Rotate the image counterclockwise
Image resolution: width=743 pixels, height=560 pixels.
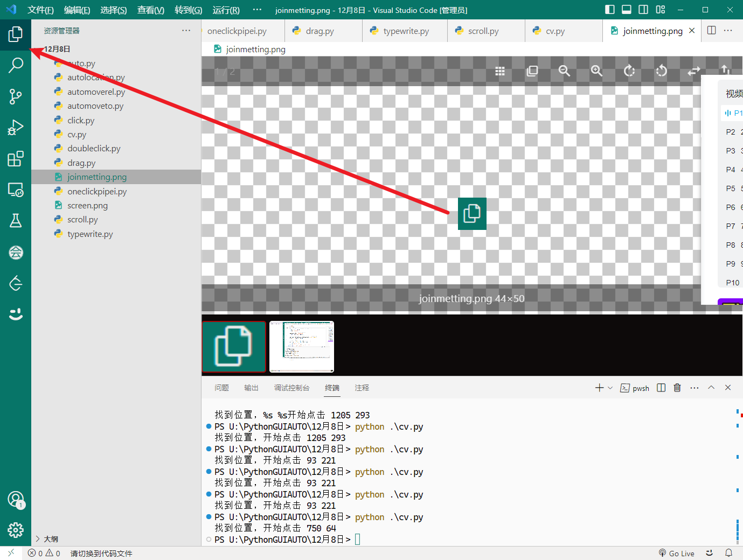[x=662, y=71]
